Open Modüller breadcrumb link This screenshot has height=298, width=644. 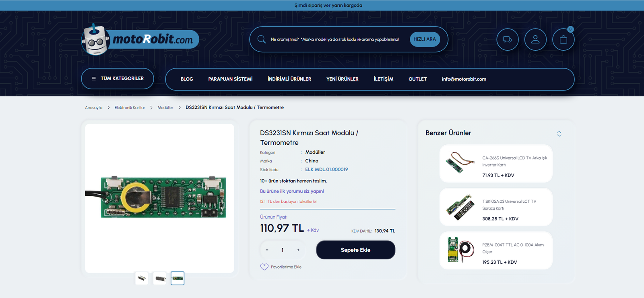click(x=165, y=108)
